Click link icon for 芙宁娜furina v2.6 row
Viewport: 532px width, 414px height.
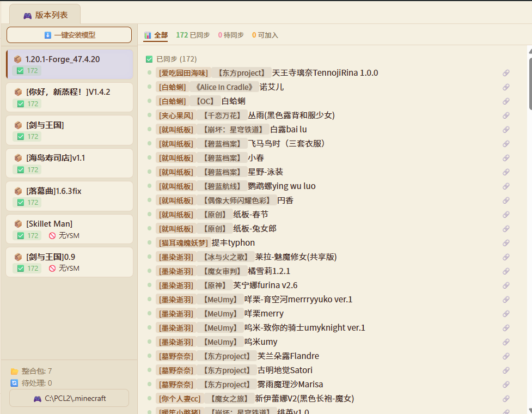click(506, 285)
